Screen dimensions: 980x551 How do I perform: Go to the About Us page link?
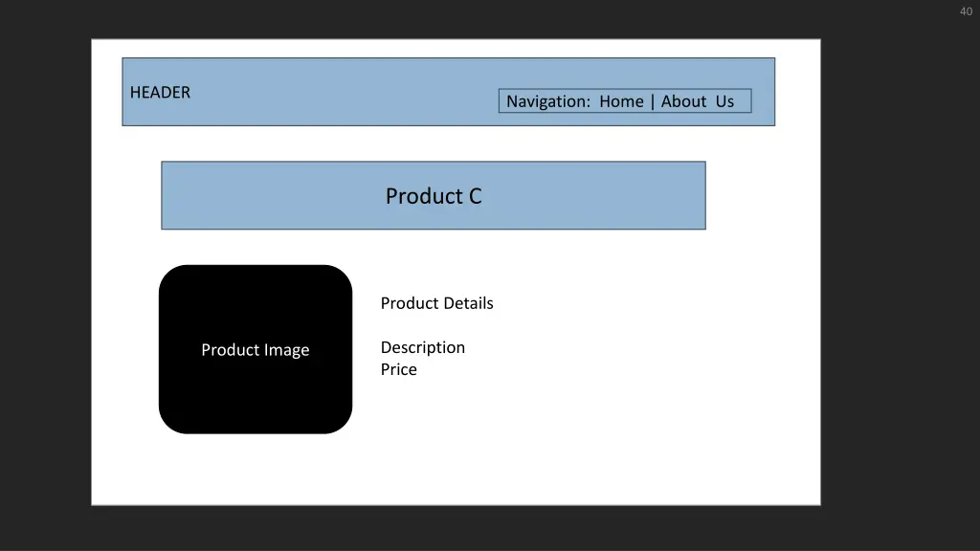pyautogui.click(x=698, y=101)
